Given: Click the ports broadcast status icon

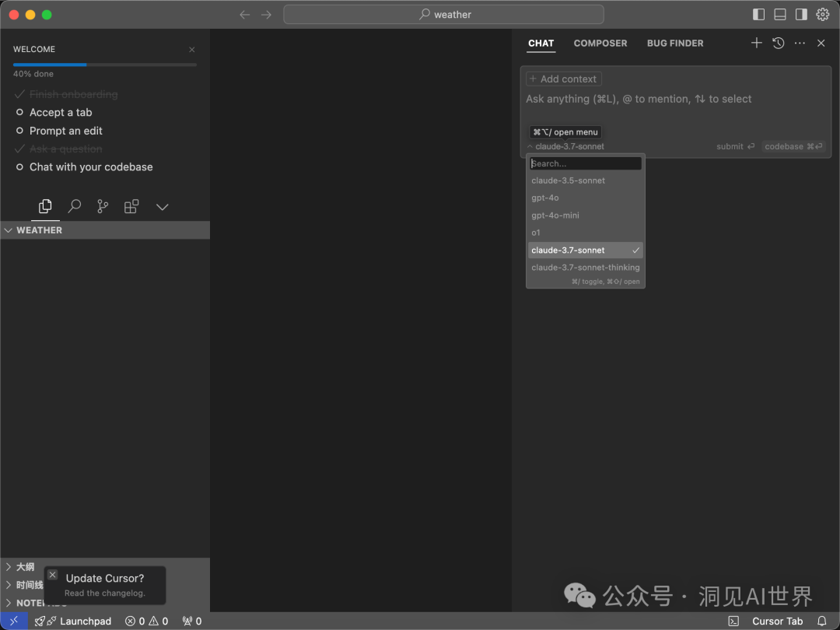Looking at the screenshot, I should 192,621.
